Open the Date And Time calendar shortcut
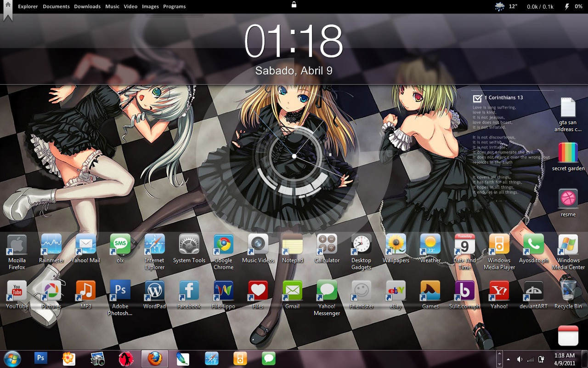 465,244
